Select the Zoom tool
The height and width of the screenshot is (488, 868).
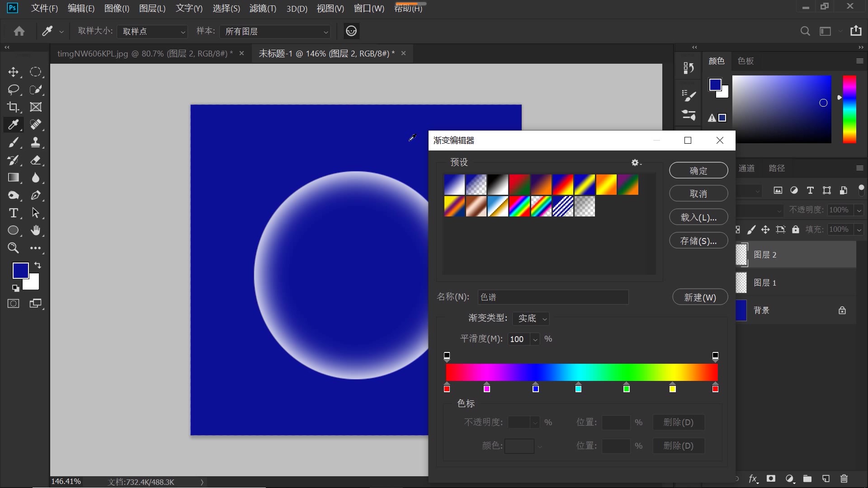pyautogui.click(x=13, y=248)
